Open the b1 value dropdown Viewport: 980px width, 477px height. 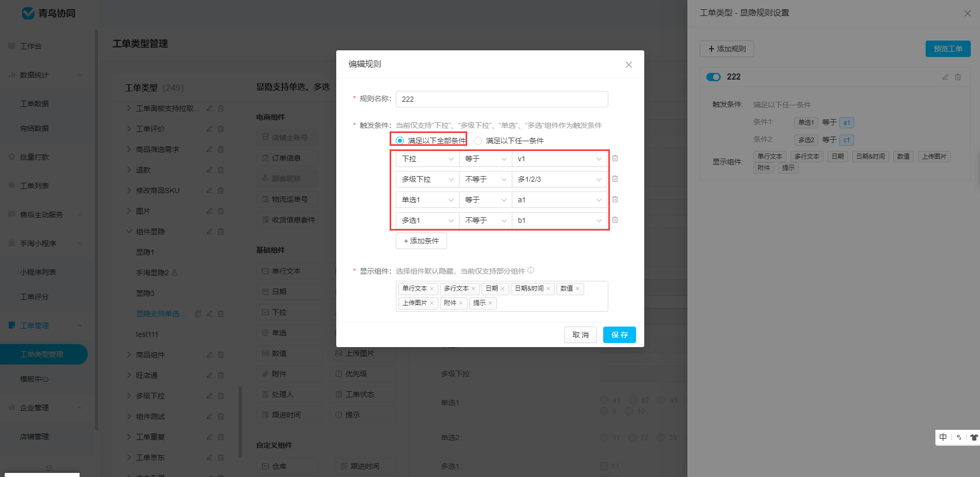pyautogui.click(x=559, y=220)
